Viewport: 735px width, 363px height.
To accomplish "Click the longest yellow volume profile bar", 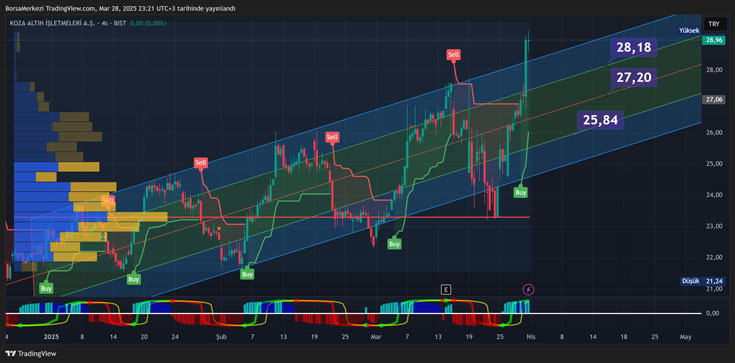I will pos(137,217).
